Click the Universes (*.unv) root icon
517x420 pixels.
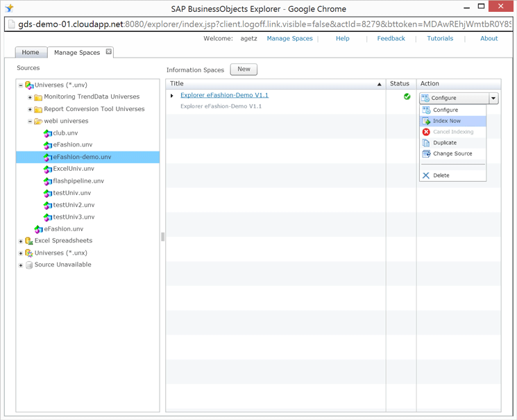[29, 85]
